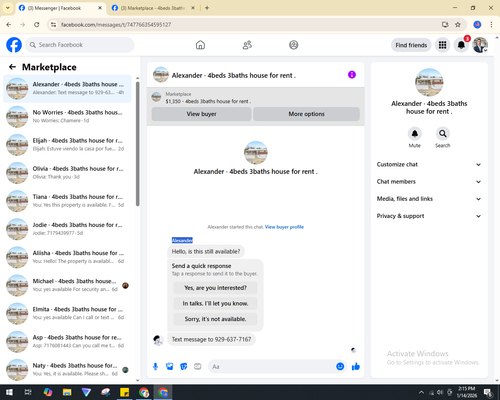Open the Olivia conversation
The width and height of the screenshot is (500, 400).
(x=67, y=173)
